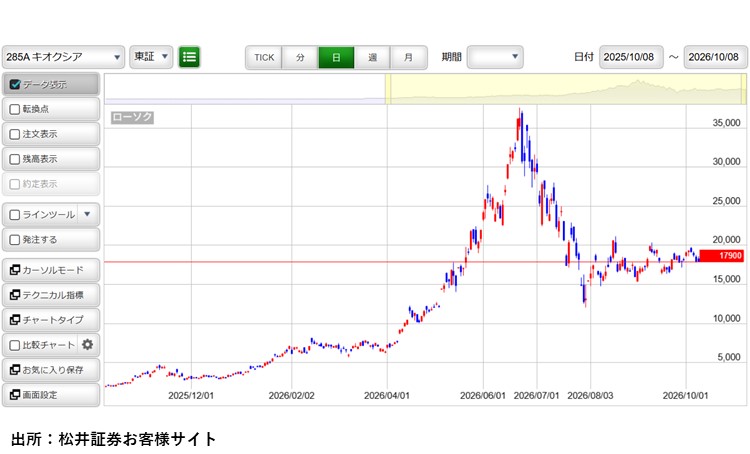Click the red 17900 current price tag

pyautogui.click(x=722, y=255)
